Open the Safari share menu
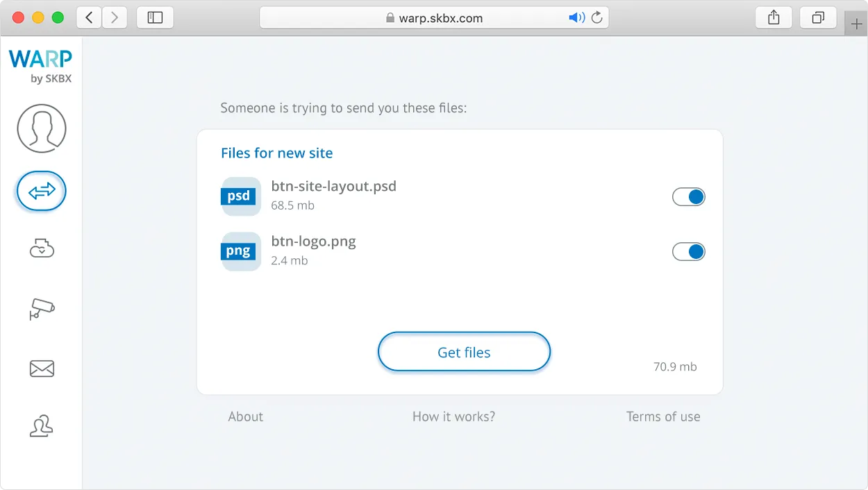 774,17
